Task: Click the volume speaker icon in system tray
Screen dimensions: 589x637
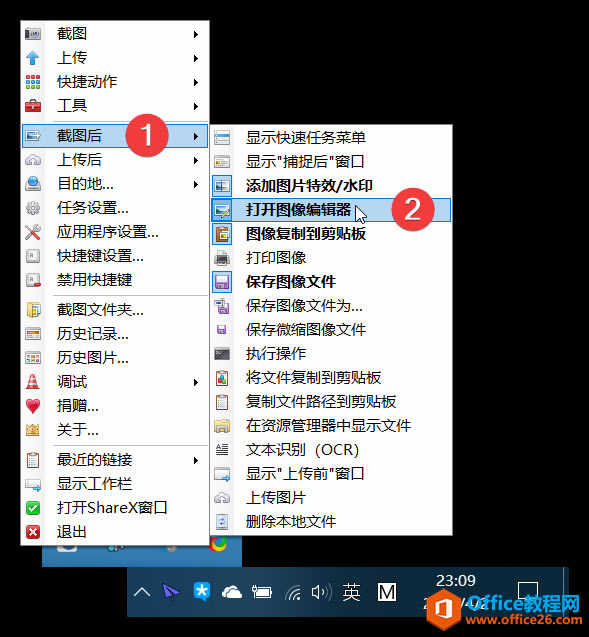Action: pos(321,593)
